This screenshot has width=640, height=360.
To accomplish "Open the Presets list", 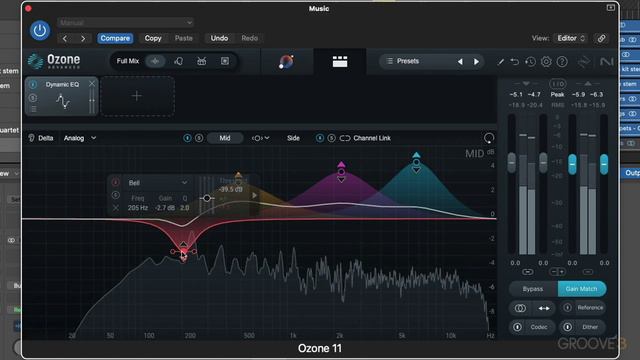I will coord(408,61).
